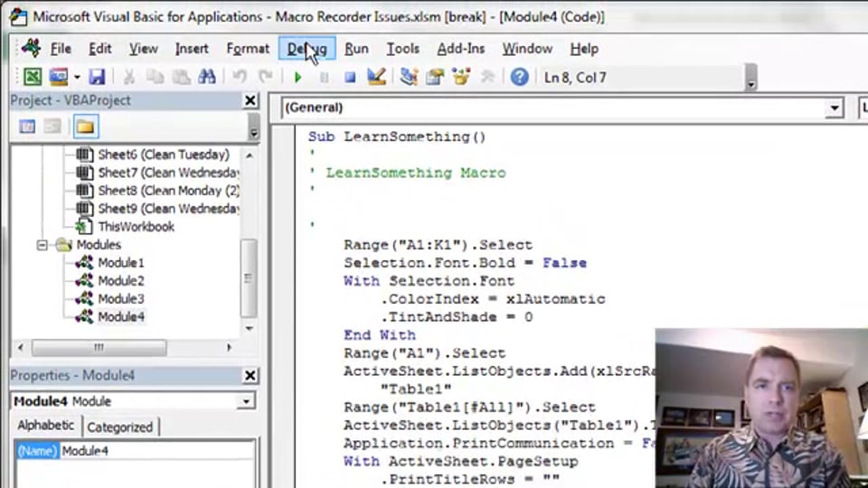This screenshot has width=868, height=488.
Task: Click the Break pause icon
Action: [x=325, y=78]
